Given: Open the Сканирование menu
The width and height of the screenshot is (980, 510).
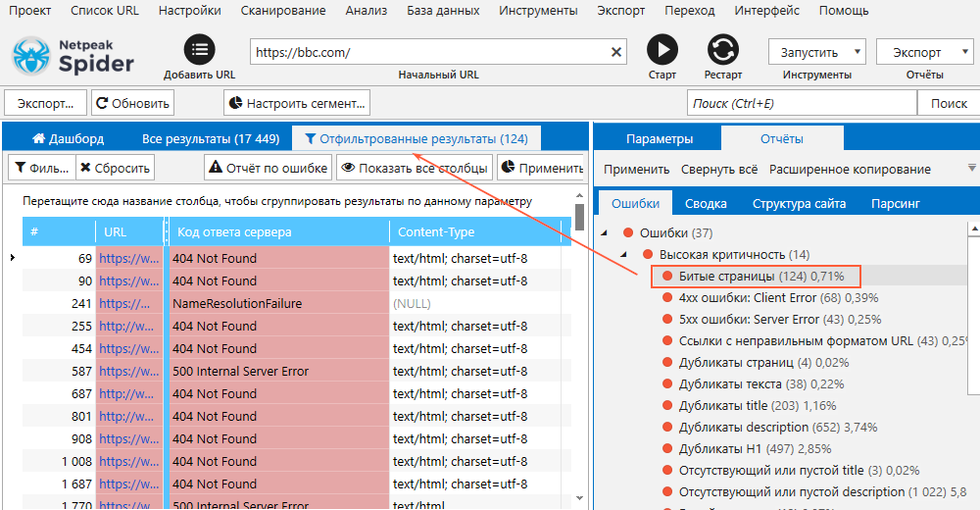Looking at the screenshot, I should (283, 11).
